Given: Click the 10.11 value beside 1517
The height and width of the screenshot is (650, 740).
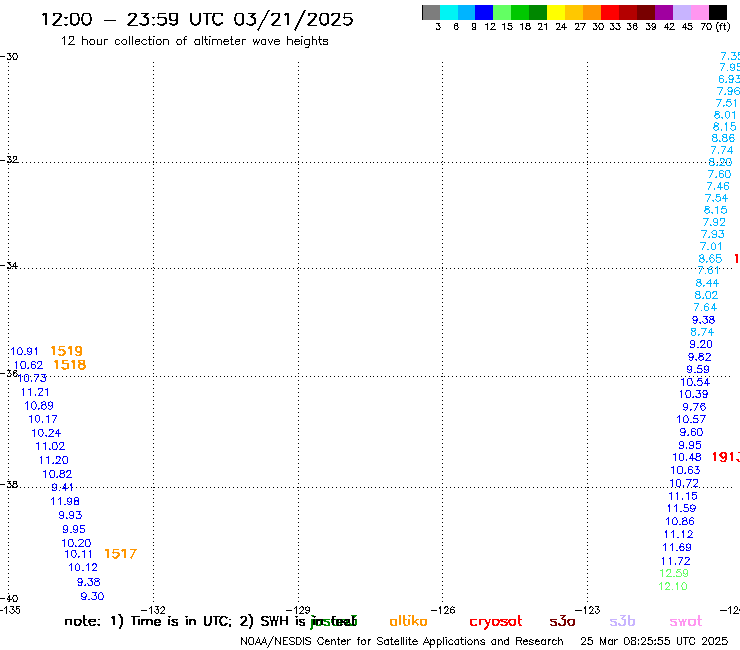Looking at the screenshot, I should (78, 554).
